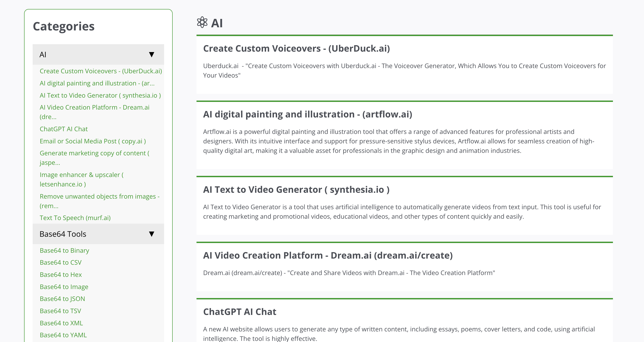Open AI digital painting artflow.ai card title
This screenshot has height=342, width=644.
point(307,114)
